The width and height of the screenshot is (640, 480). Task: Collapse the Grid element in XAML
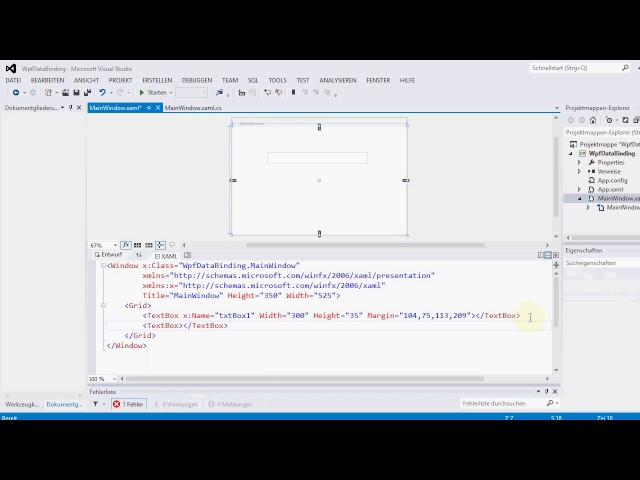[103, 306]
